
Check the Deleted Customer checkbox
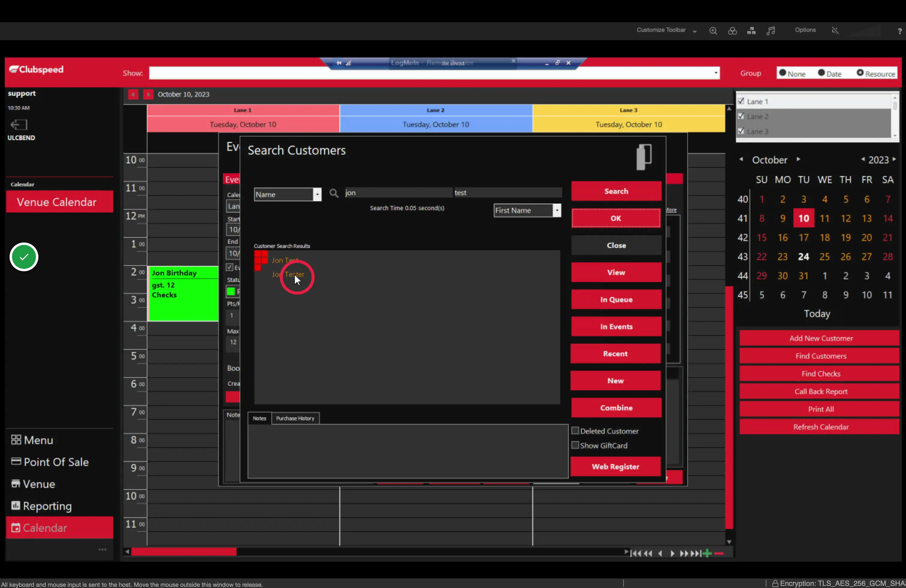tap(575, 431)
